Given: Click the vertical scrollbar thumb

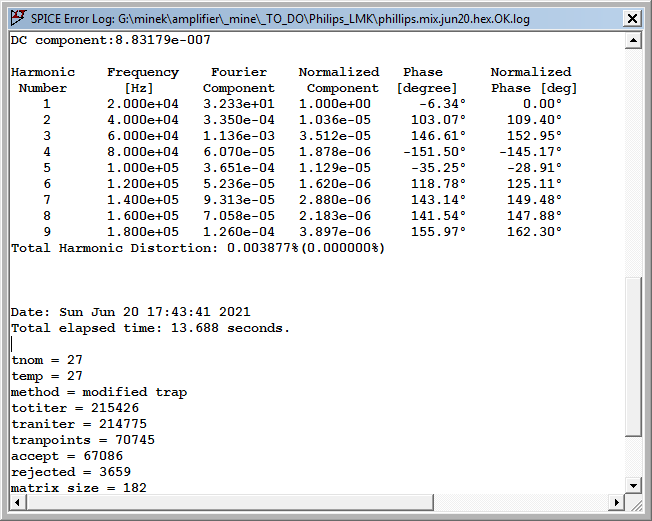Looking at the screenshot, I should (633, 357).
